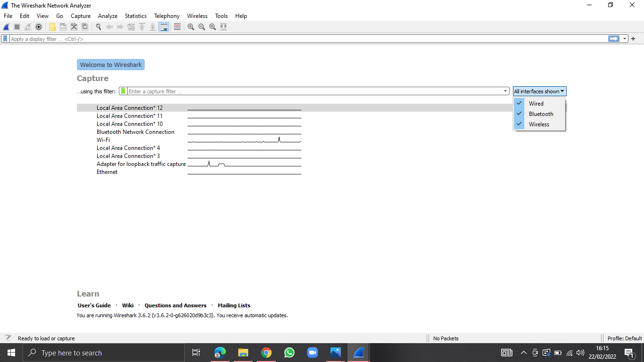The width and height of the screenshot is (644, 362).
Task: Open the Capture menu
Action: click(81, 16)
